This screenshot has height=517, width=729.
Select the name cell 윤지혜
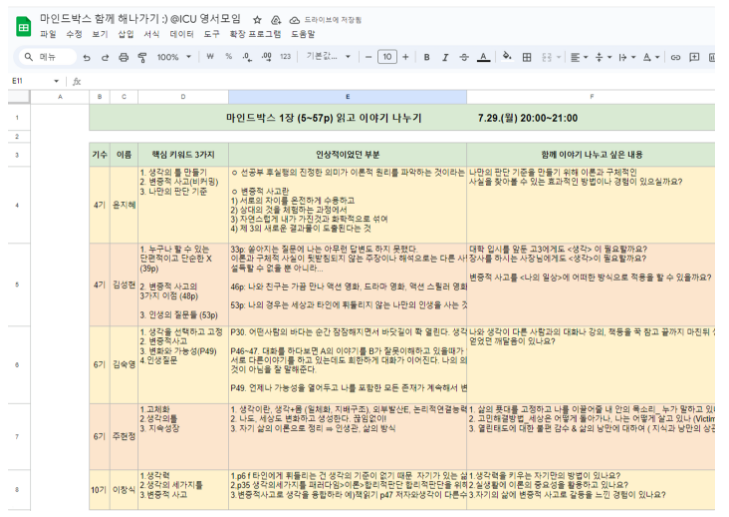coord(124,205)
